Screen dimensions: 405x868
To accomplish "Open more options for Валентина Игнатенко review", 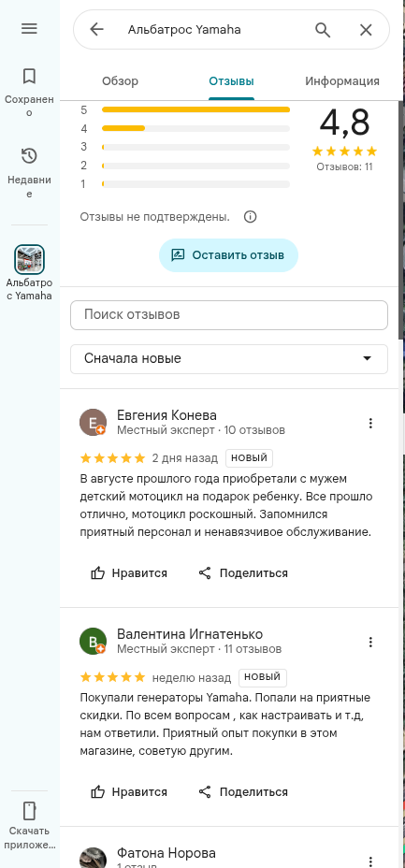I will point(370,643).
